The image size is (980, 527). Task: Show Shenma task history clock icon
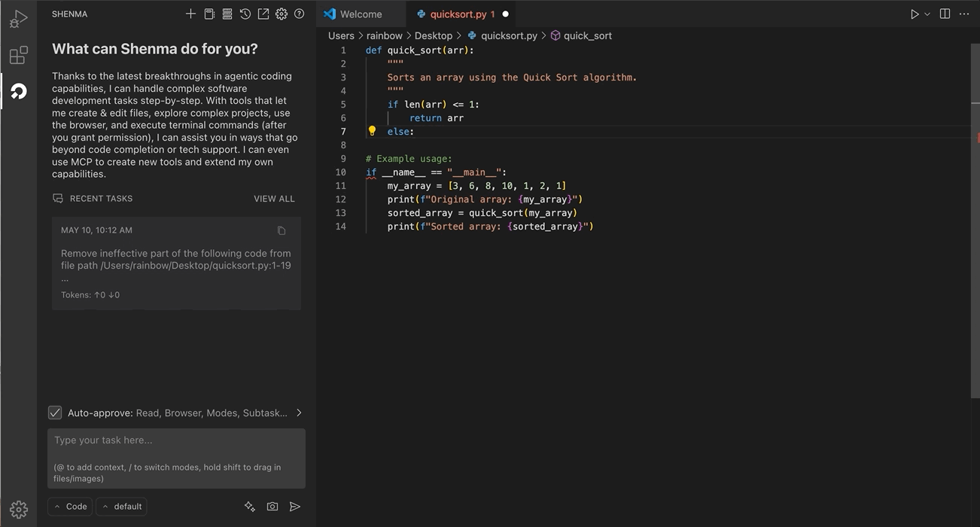tap(245, 14)
